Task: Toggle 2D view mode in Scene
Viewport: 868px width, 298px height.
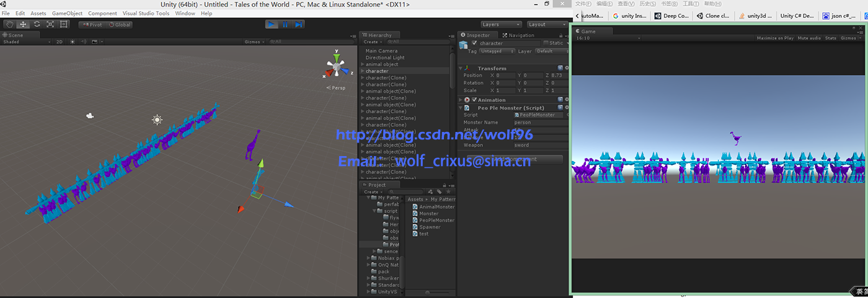Action: click(60, 42)
